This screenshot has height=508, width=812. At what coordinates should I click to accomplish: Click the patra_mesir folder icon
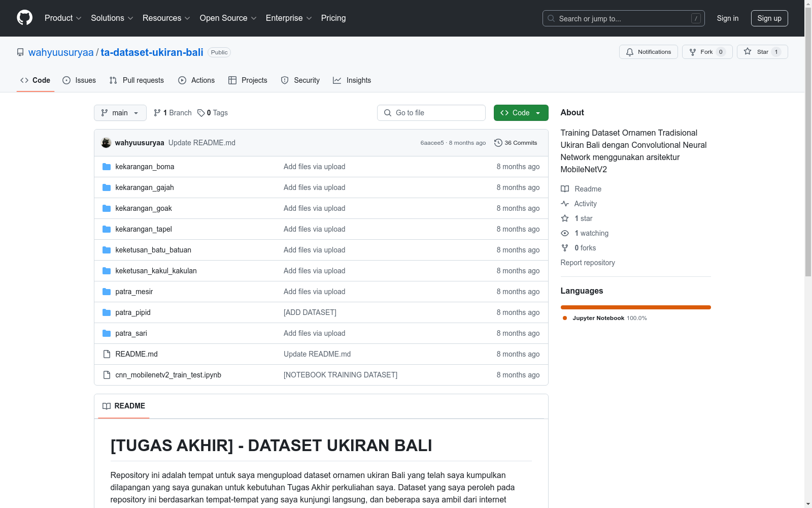(x=107, y=292)
